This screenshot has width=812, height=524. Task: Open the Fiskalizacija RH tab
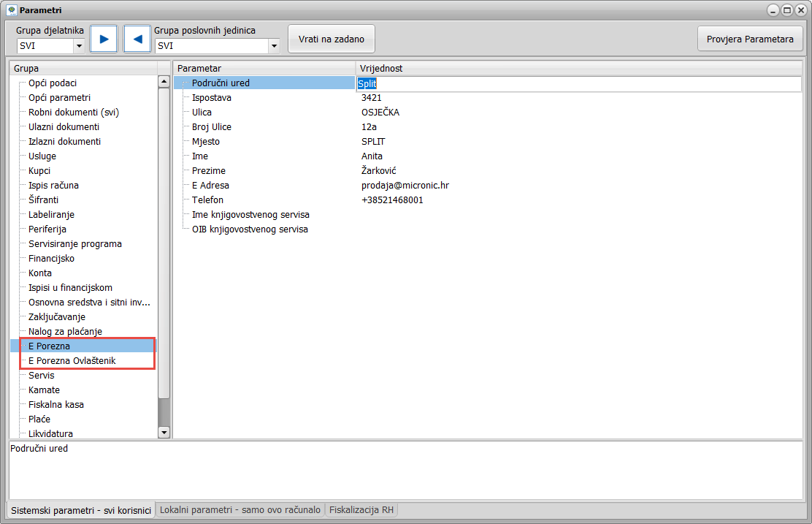tap(361, 510)
